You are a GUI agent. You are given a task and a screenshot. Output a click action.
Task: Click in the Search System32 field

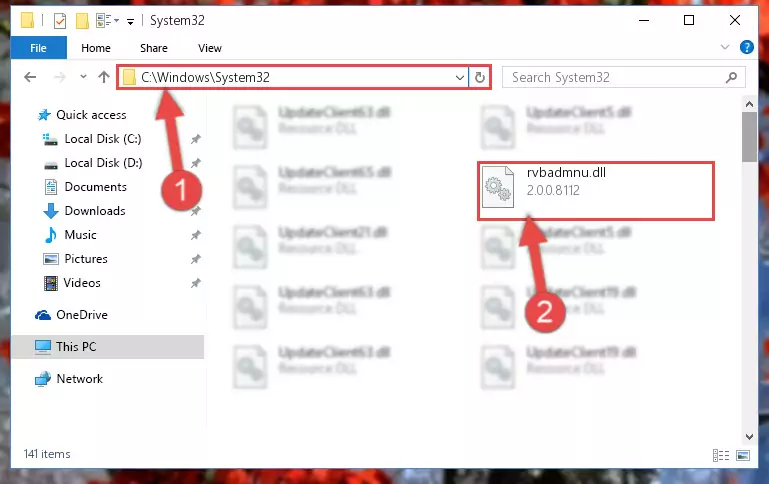(613, 77)
